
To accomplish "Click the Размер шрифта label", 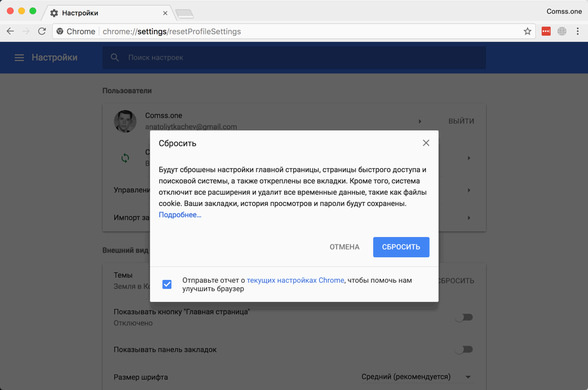I will [140, 377].
